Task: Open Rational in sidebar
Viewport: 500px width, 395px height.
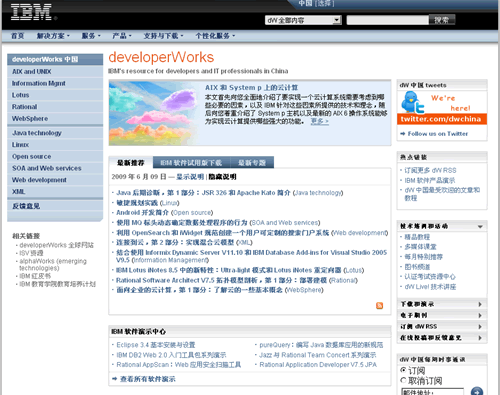Action: pyautogui.click(x=55, y=107)
